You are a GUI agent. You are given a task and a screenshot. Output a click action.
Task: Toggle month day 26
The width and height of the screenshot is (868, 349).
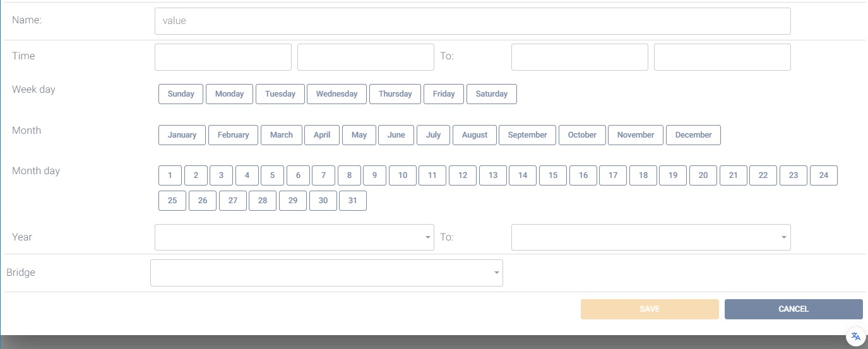click(203, 201)
